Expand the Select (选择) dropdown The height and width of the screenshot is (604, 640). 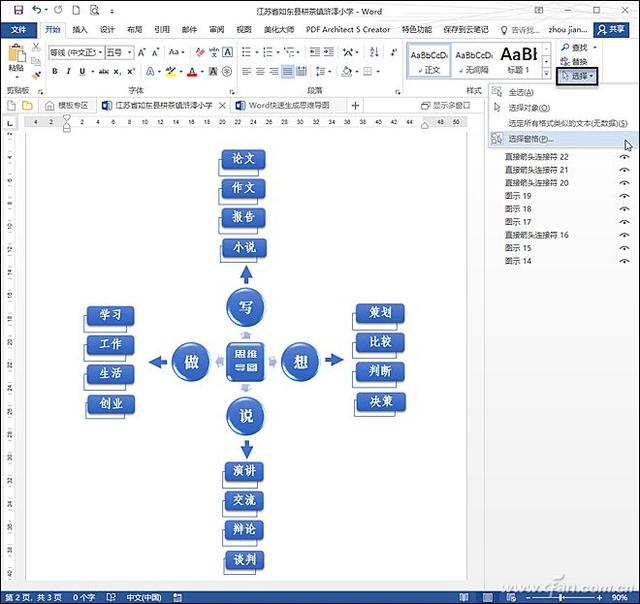[x=578, y=76]
